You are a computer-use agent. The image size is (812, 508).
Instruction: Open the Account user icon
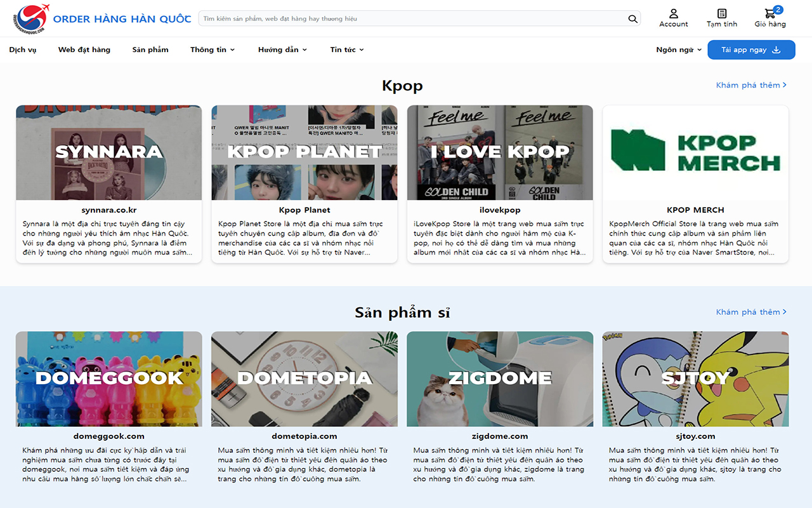tap(674, 13)
